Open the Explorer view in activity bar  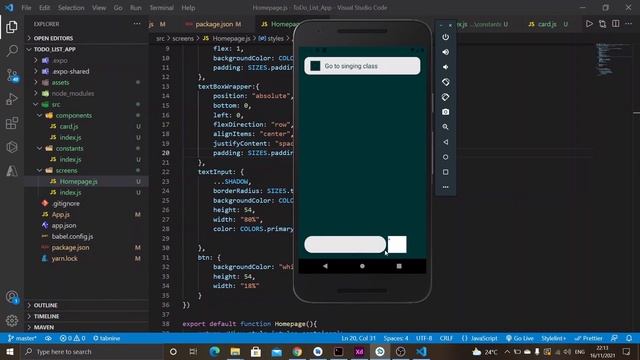[x=12, y=27]
